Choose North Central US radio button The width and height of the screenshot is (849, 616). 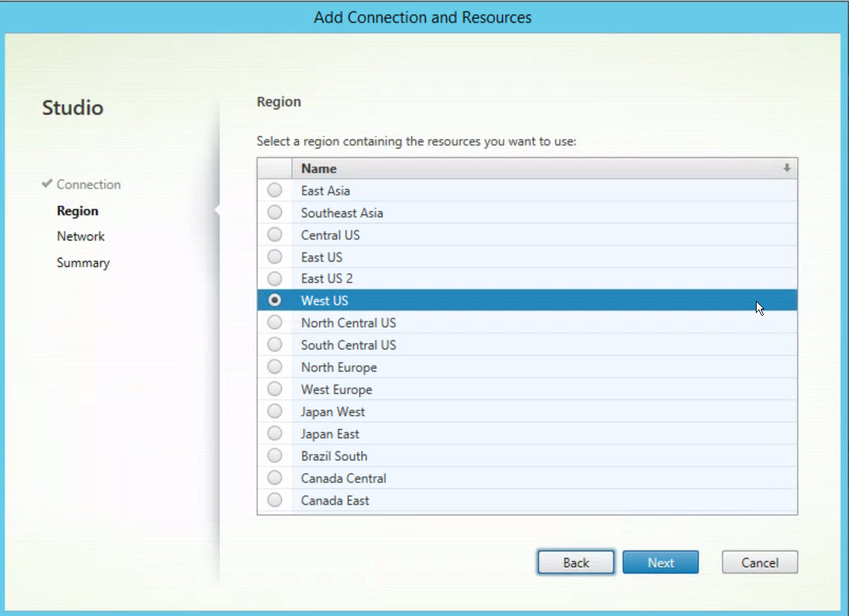(274, 323)
